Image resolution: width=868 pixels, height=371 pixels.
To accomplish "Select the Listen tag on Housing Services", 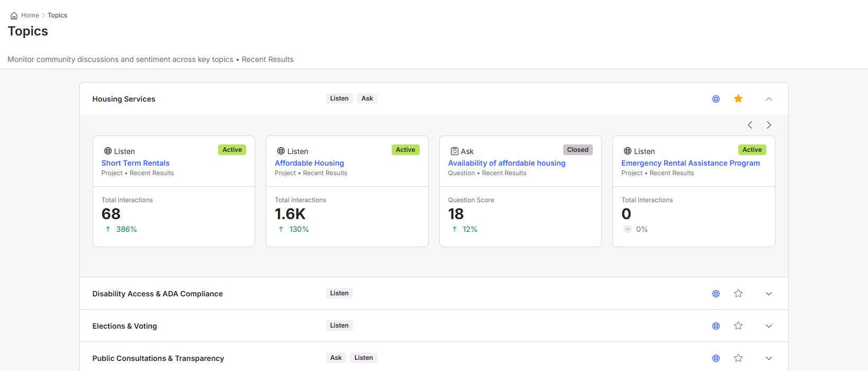I will 339,98.
